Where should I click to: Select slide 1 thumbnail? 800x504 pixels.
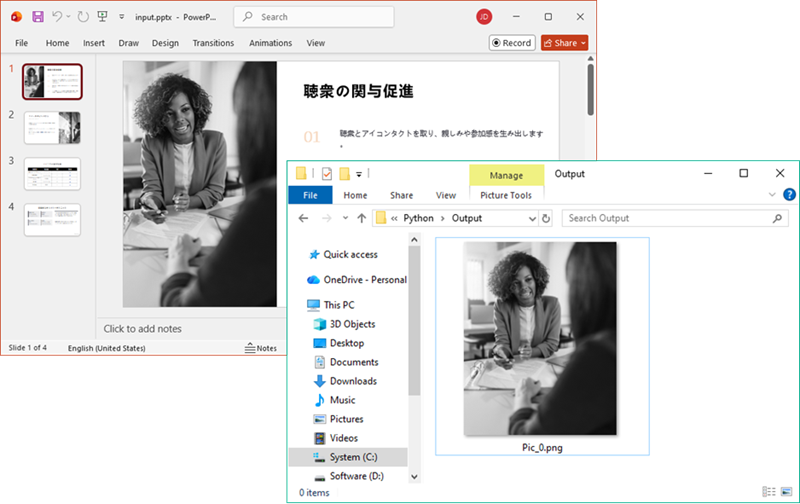point(52,82)
